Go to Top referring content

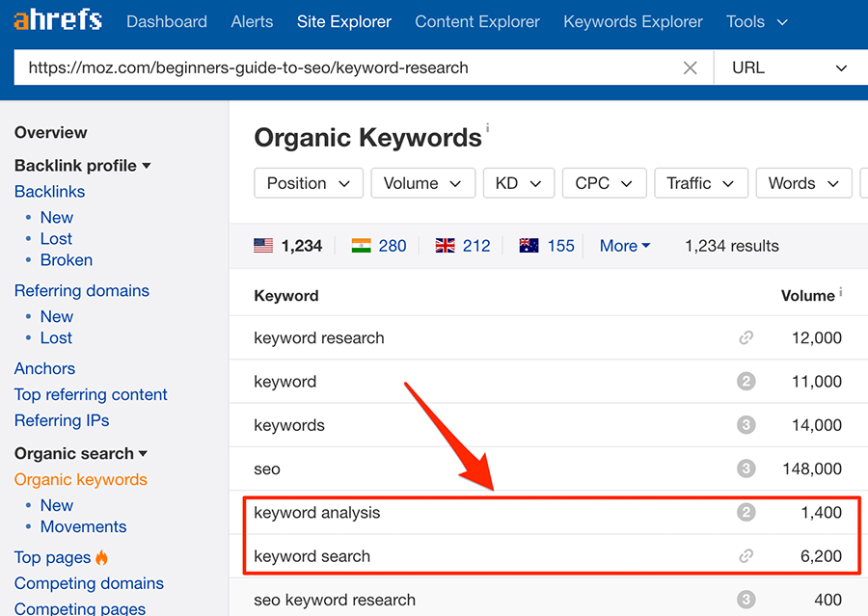click(x=91, y=394)
